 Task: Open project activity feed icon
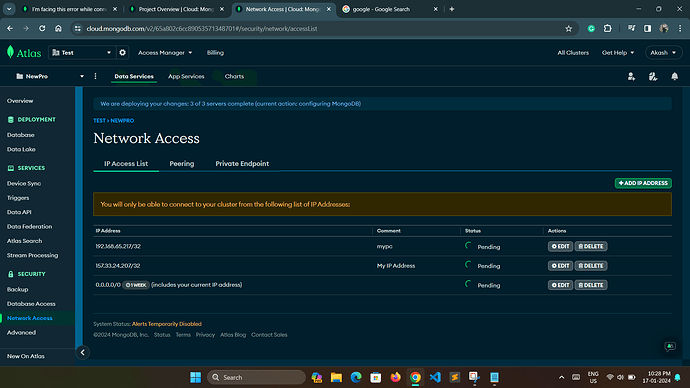click(x=653, y=77)
